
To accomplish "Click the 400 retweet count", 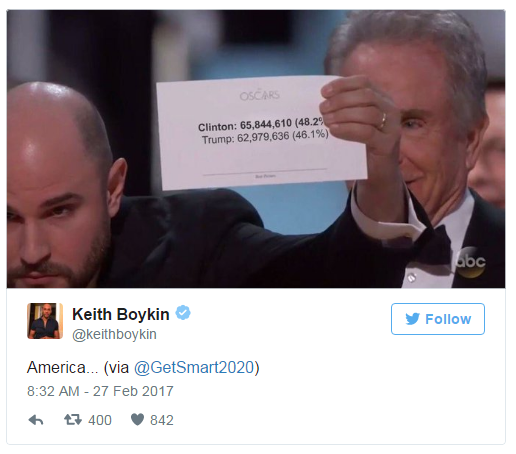I will point(100,420).
